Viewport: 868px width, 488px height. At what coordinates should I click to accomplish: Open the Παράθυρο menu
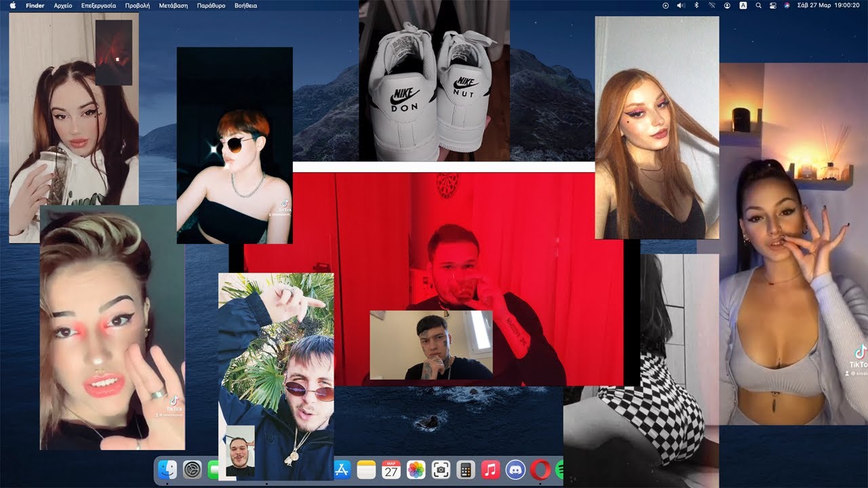(x=211, y=5)
